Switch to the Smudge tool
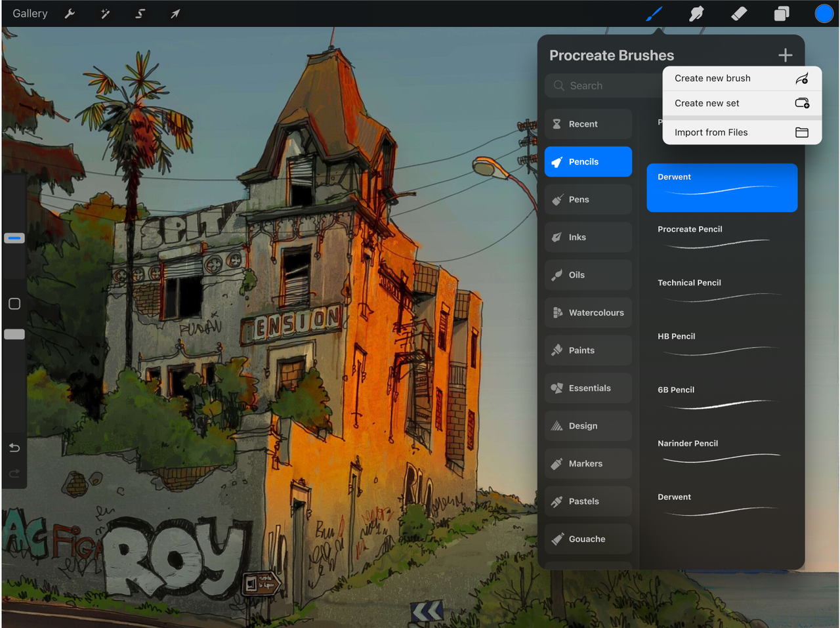 pyautogui.click(x=696, y=13)
